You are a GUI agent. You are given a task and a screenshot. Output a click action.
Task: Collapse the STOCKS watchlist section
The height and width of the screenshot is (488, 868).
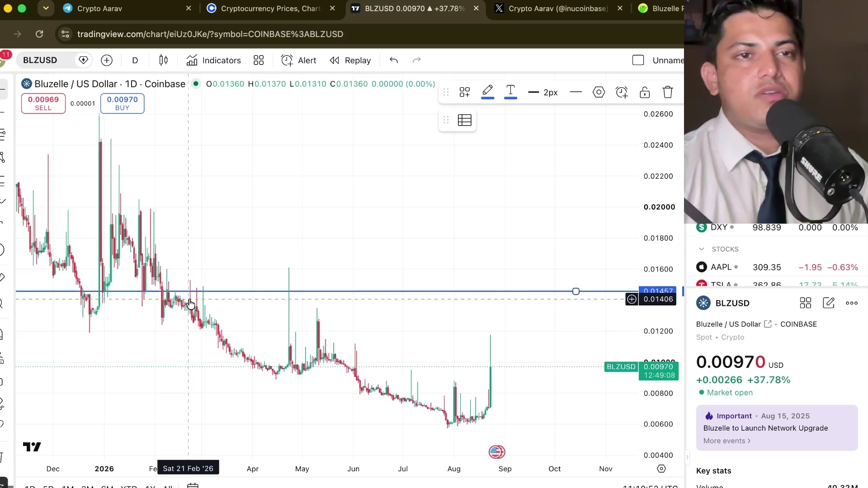702,249
